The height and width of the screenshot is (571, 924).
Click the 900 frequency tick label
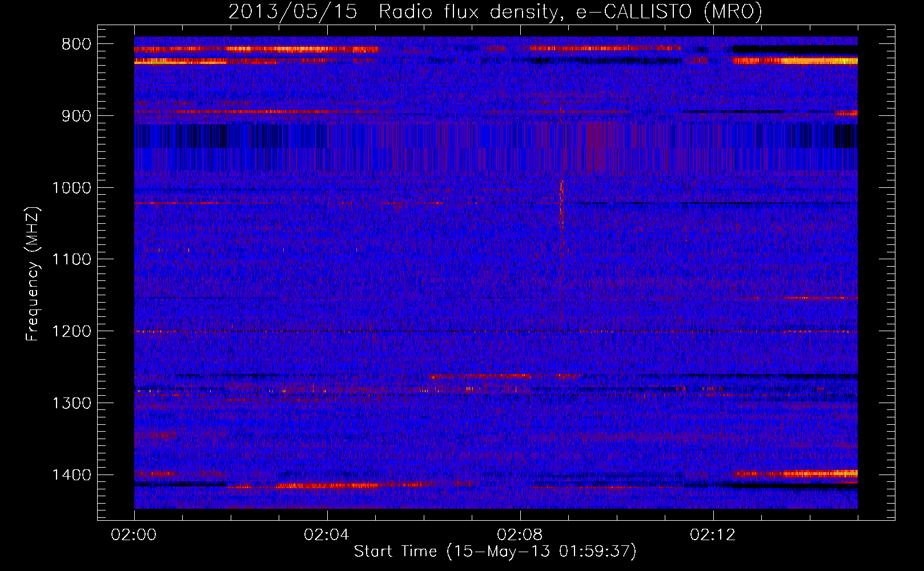(x=76, y=116)
